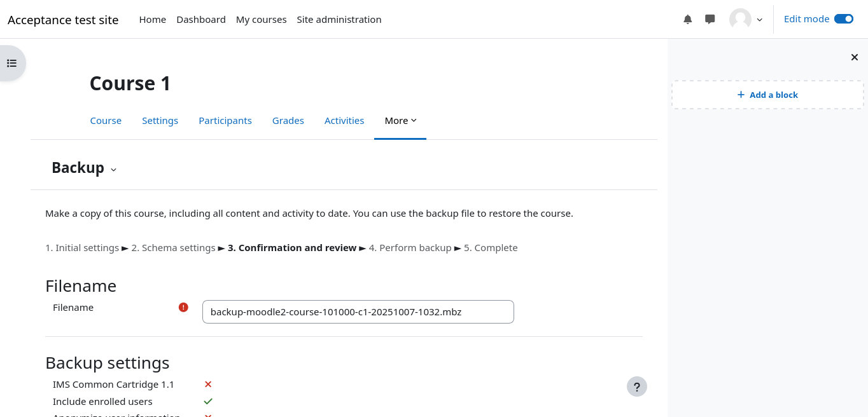
Task: Close the block drawer
Action: click(x=855, y=57)
